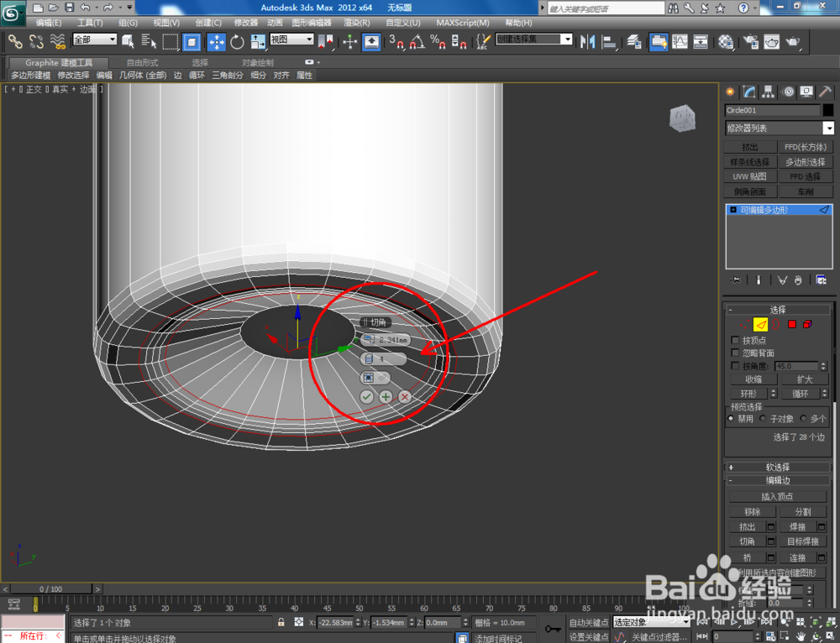This screenshot has height=643, width=840.
Task: Enable the 按顶点 checkbox
Action: coord(736,341)
